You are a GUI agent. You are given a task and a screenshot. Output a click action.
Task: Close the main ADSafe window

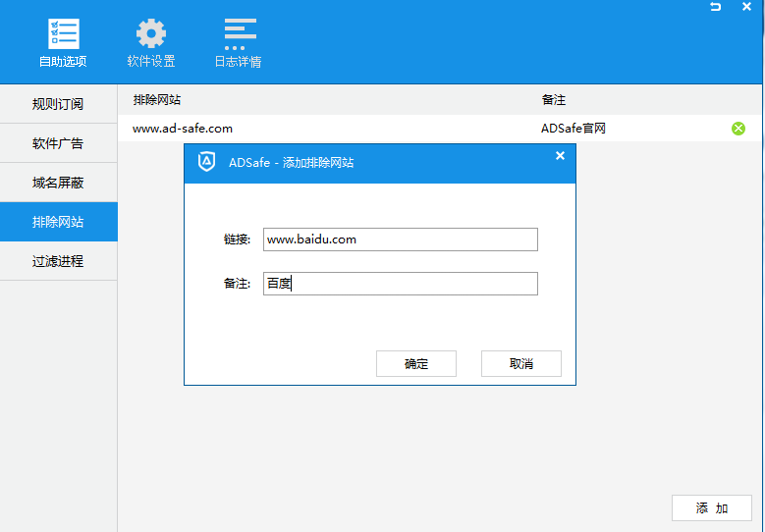pos(746,6)
